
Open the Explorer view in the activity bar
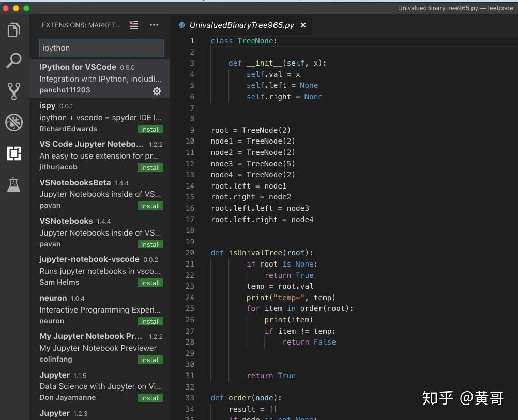14,29
